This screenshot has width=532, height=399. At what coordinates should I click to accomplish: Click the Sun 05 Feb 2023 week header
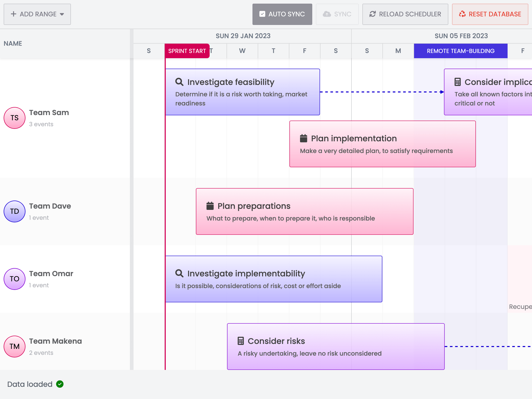(x=461, y=36)
